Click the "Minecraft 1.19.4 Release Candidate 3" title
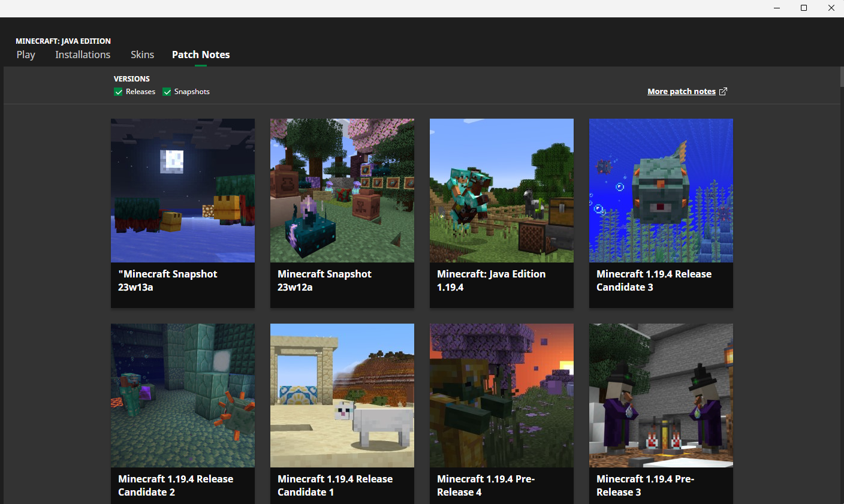This screenshot has height=504, width=844. pos(654,280)
